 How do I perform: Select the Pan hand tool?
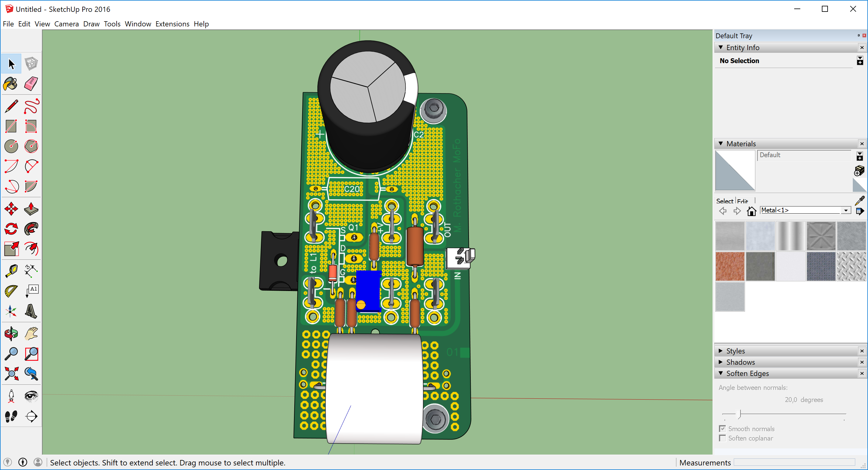pyautogui.click(x=31, y=334)
